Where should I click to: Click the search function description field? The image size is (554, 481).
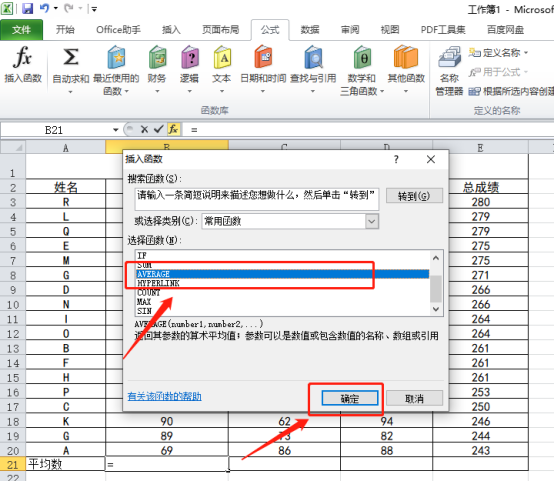pyautogui.click(x=257, y=199)
